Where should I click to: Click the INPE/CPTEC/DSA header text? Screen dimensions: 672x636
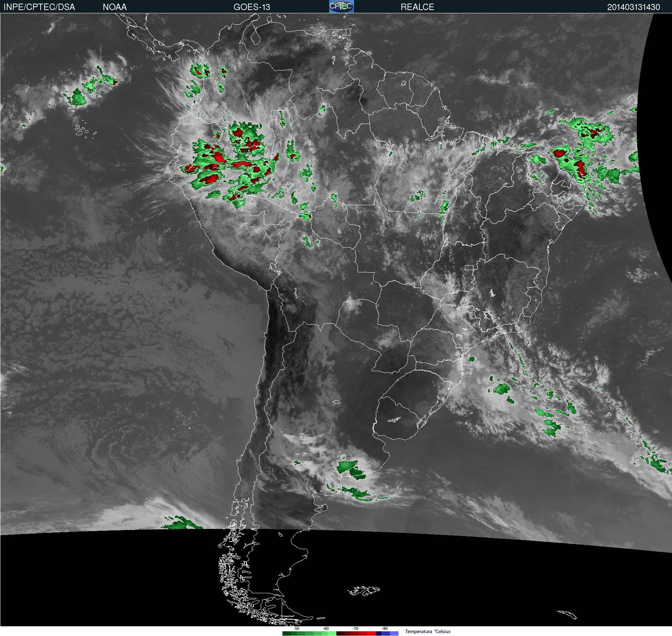click(x=39, y=7)
